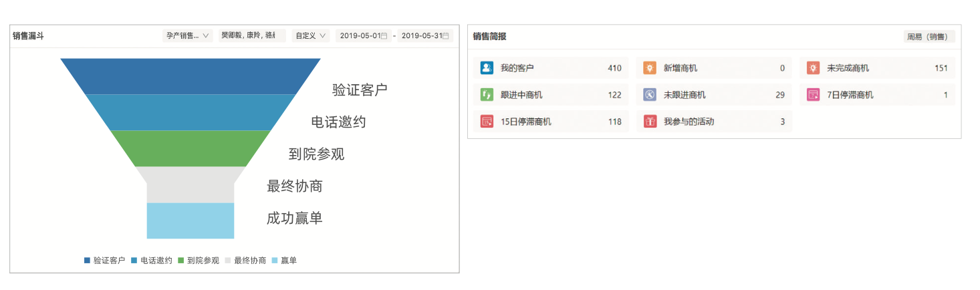
Task: Expand the 自定义 time range dropdown
Action: (311, 36)
